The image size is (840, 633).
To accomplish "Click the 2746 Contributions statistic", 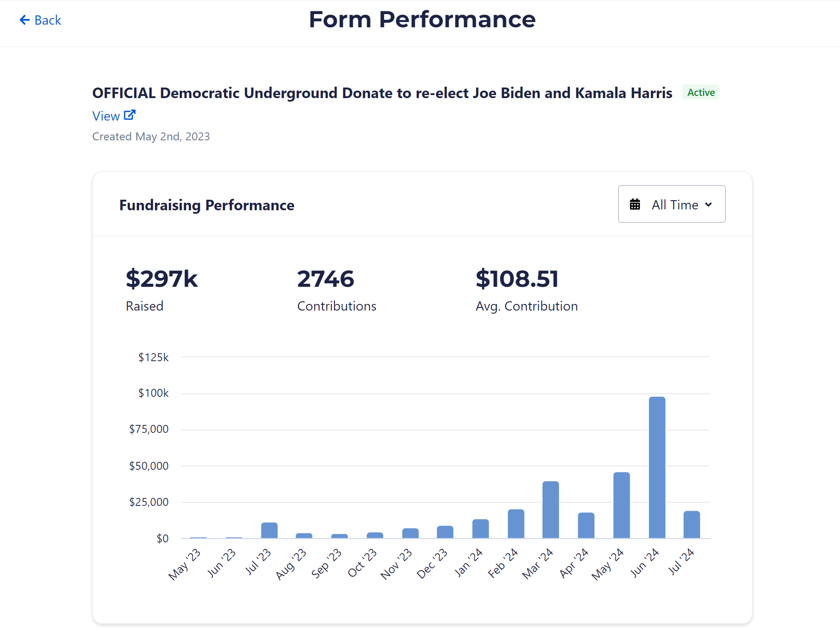I will [x=326, y=279].
